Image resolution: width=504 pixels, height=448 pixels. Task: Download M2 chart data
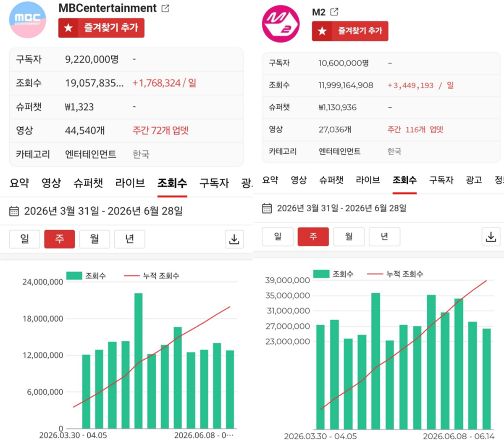tap(491, 237)
